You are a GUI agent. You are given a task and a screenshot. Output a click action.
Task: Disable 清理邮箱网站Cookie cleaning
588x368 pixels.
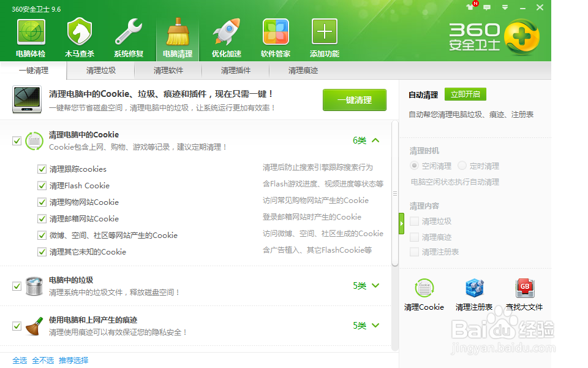[42, 218]
